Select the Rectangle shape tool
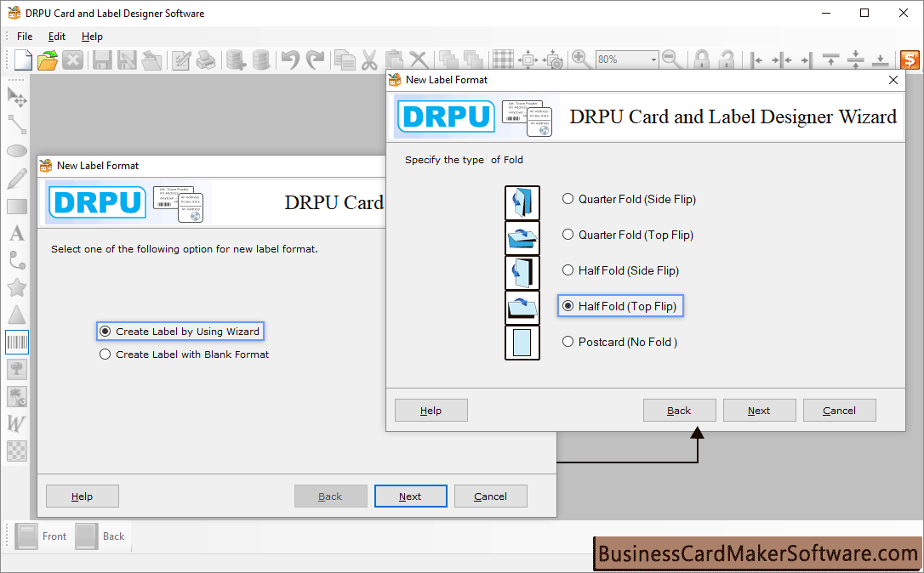924x573 pixels. pyautogui.click(x=16, y=206)
